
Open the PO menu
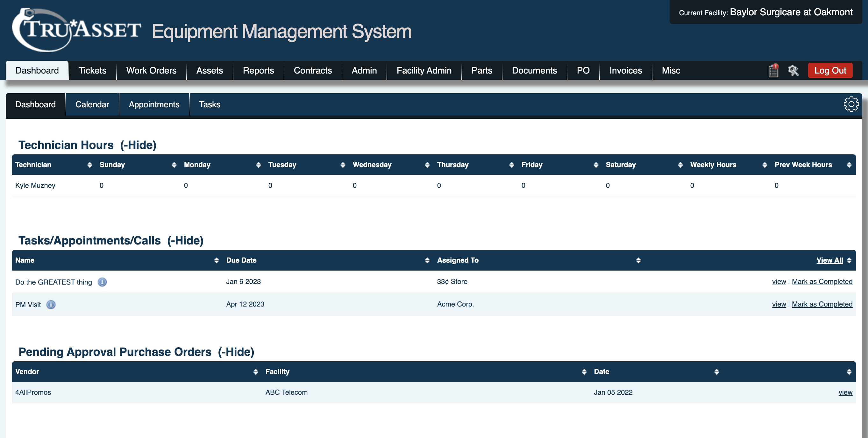tap(583, 70)
